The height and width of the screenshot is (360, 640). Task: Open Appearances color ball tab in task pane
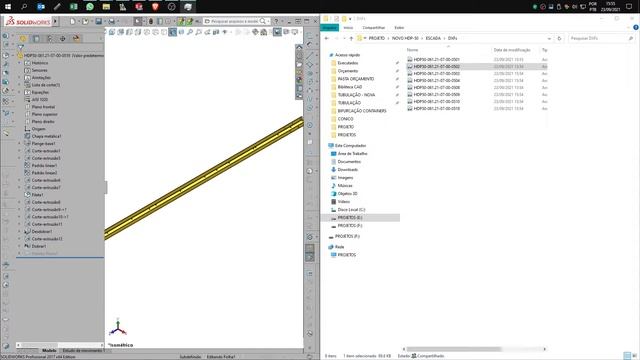(x=299, y=80)
